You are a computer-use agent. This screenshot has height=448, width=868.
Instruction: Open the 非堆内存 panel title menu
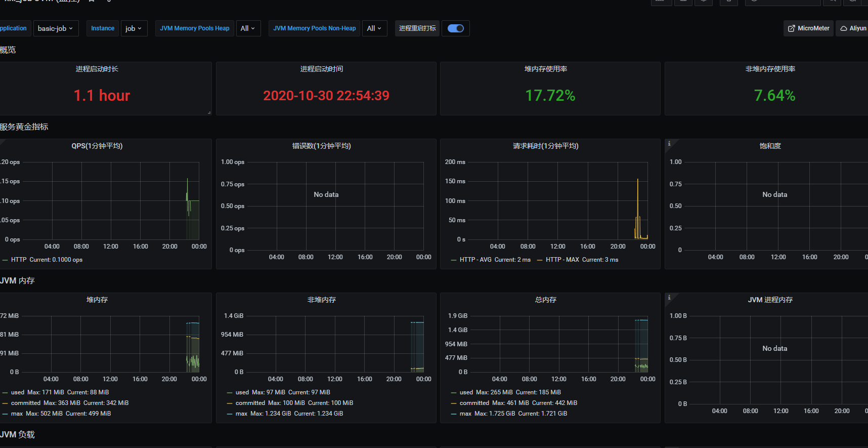click(322, 300)
